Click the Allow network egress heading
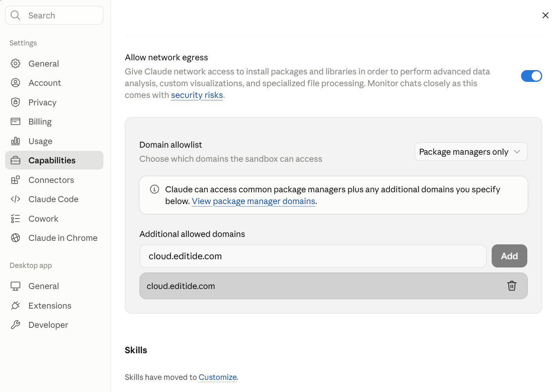The height and width of the screenshot is (392, 552). click(x=167, y=58)
